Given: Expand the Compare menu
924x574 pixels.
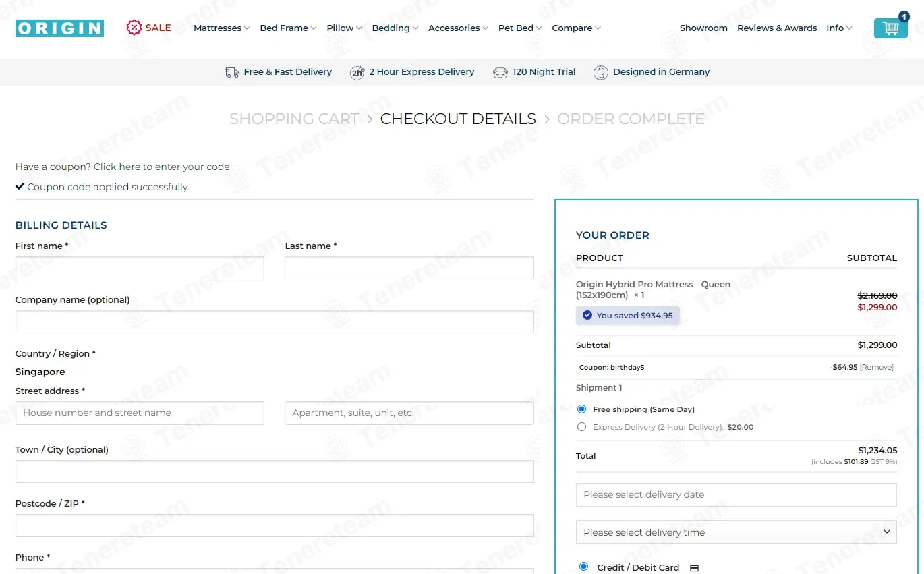Looking at the screenshot, I should coord(576,28).
